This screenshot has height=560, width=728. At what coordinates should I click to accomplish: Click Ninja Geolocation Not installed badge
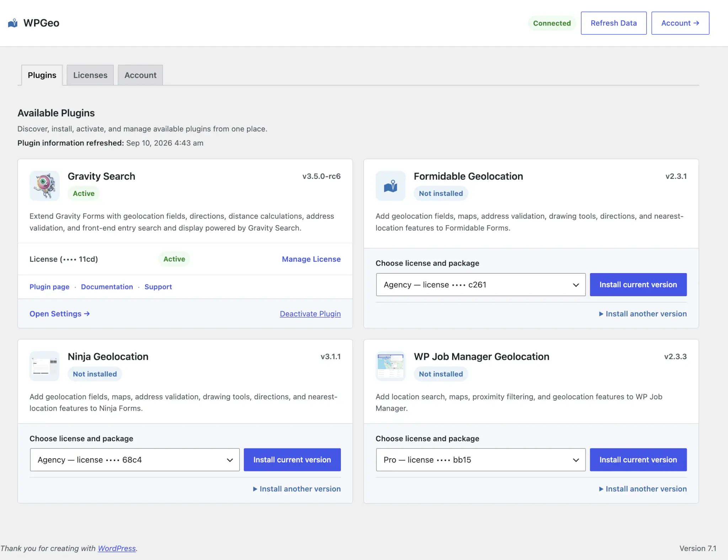click(95, 374)
